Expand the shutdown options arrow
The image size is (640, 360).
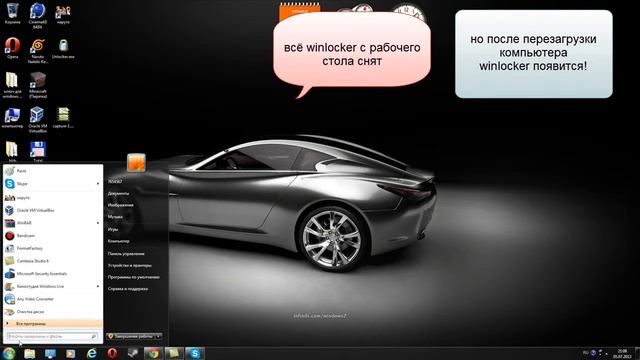tap(159, 336)
